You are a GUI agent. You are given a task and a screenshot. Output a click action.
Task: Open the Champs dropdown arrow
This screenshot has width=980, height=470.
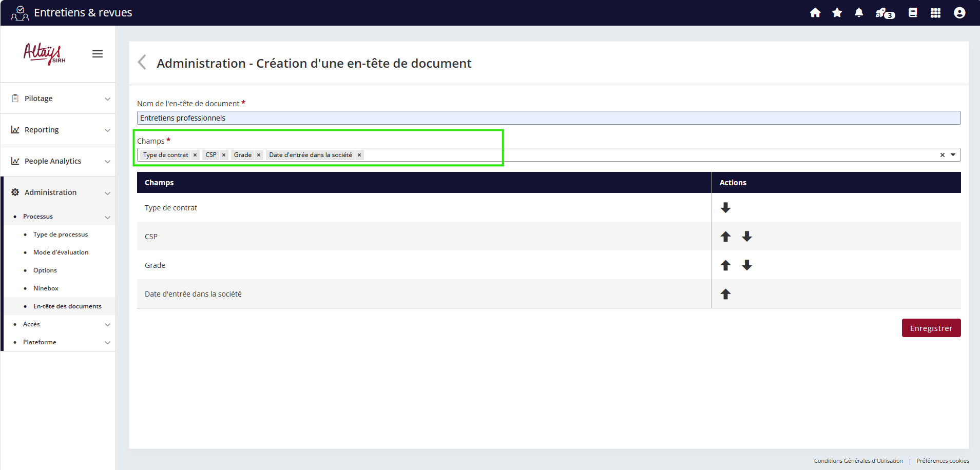953,155
